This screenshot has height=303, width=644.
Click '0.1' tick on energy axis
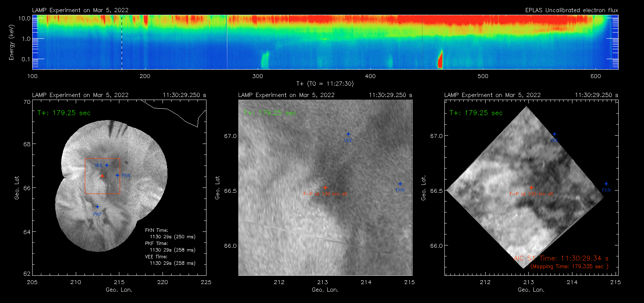click(26, 59)
